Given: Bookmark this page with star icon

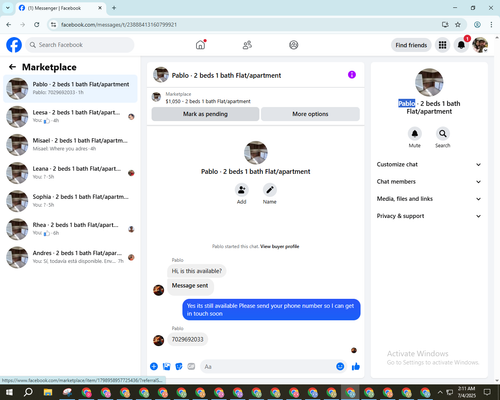Looking at the screenshot, I should [458, 25].
